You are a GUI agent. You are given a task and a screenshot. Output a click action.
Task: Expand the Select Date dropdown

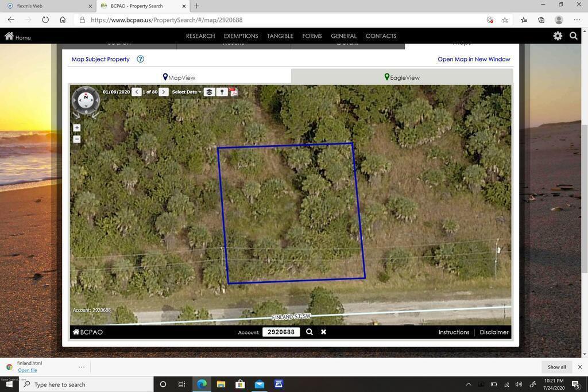pos(187,92)
